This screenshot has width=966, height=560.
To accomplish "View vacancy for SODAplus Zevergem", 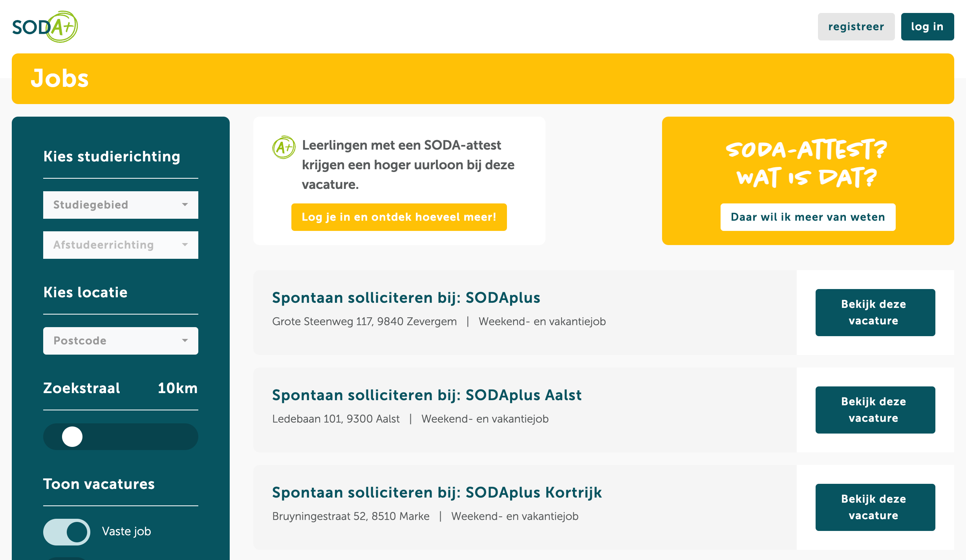I will click(875, 313).
